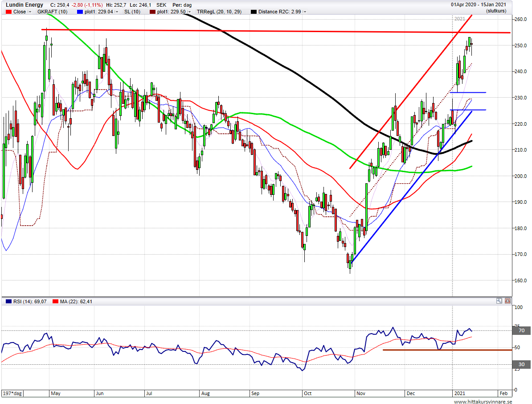Select the SL (10) indicator label
Viewport: 532px width, 404px height.
click(132, 12)
